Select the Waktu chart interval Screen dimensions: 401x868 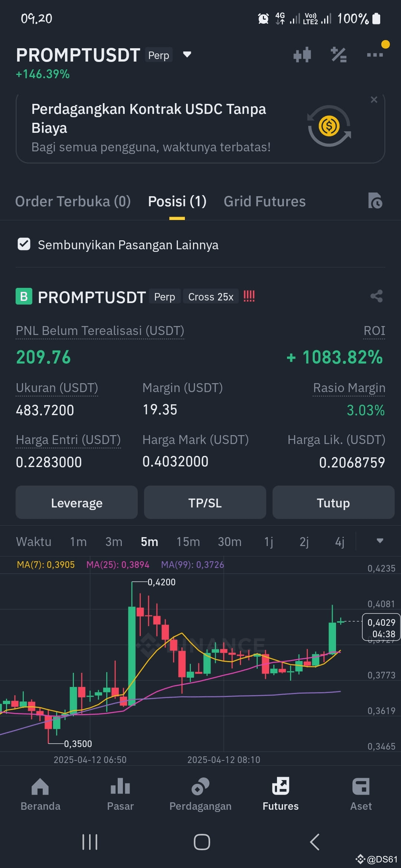point(34,542)
